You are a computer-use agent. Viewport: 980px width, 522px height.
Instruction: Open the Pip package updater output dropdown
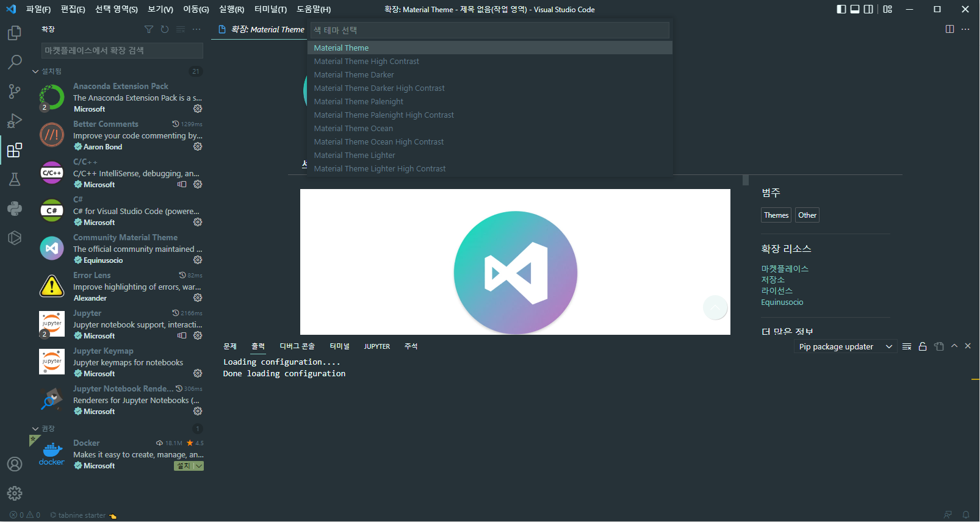pyautogui.click(x=845, y=346)
